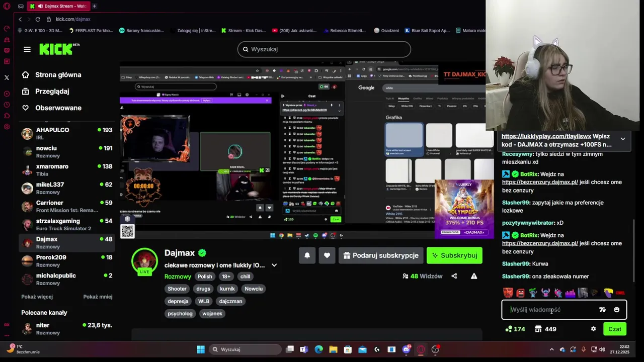The image size is (644, 362).
Task: Collapse the pinned message chevron in chat
Action: pyautogui.click(x=623, y=139)
